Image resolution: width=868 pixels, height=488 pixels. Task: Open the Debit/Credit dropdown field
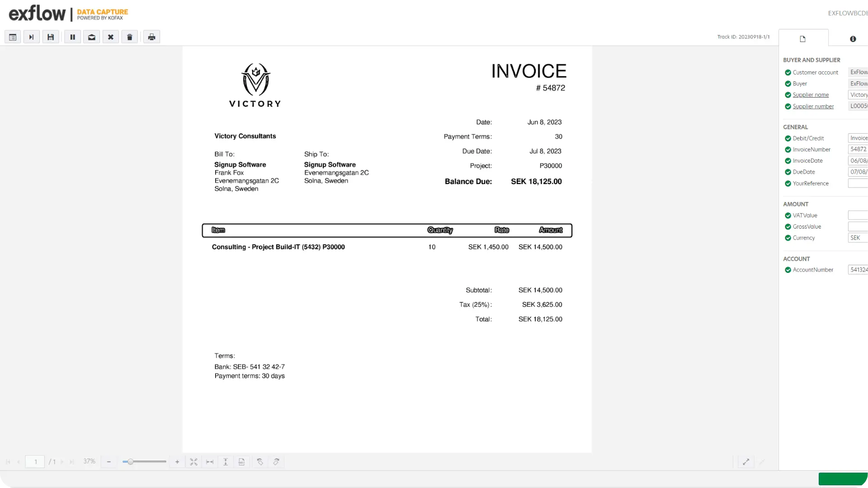(x=858, y=138)
